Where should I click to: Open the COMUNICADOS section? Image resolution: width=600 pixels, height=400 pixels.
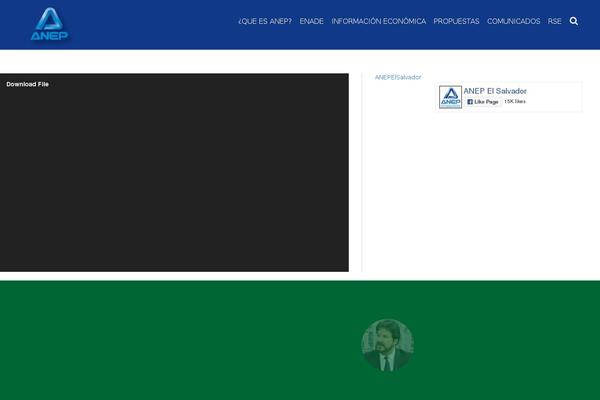point(514,21)
